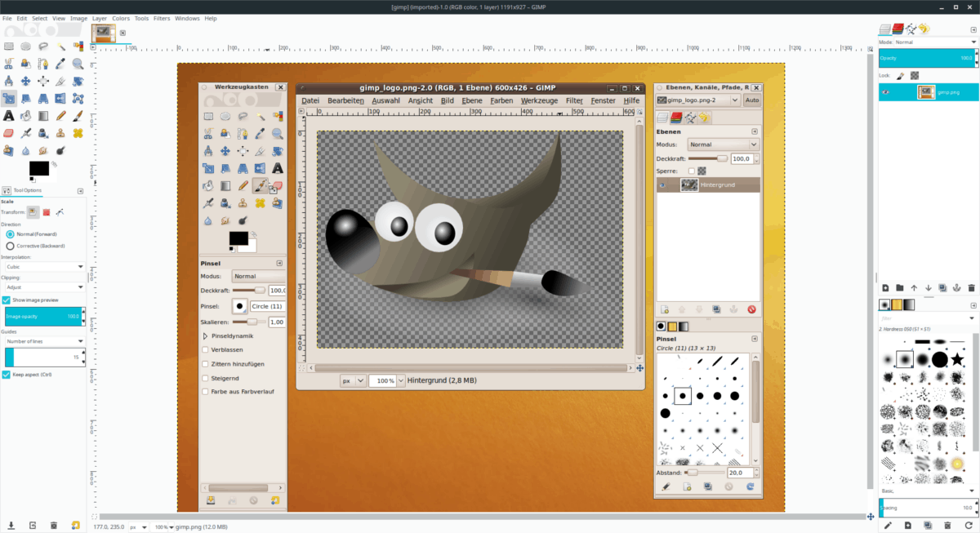This screenshot has width=980, height=533.
Task: Disable Keep aspect (Ctrl) checkbox
Action: [7, 375]
